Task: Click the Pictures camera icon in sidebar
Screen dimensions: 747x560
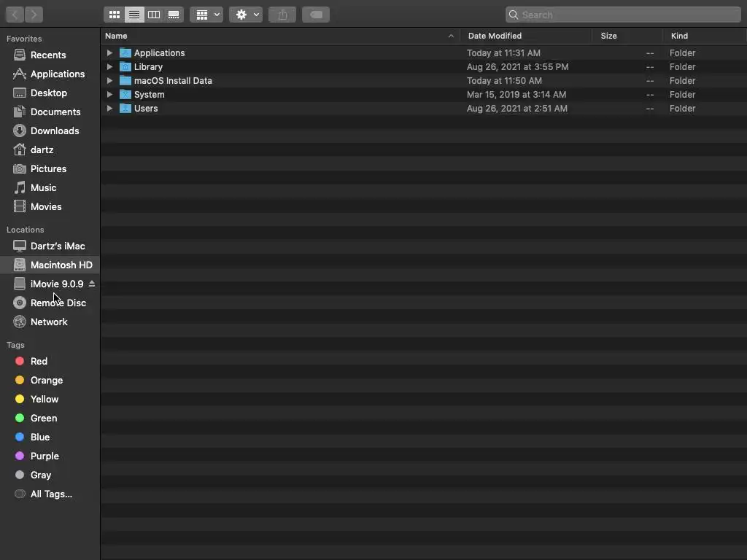Action: tap(20, 168)
